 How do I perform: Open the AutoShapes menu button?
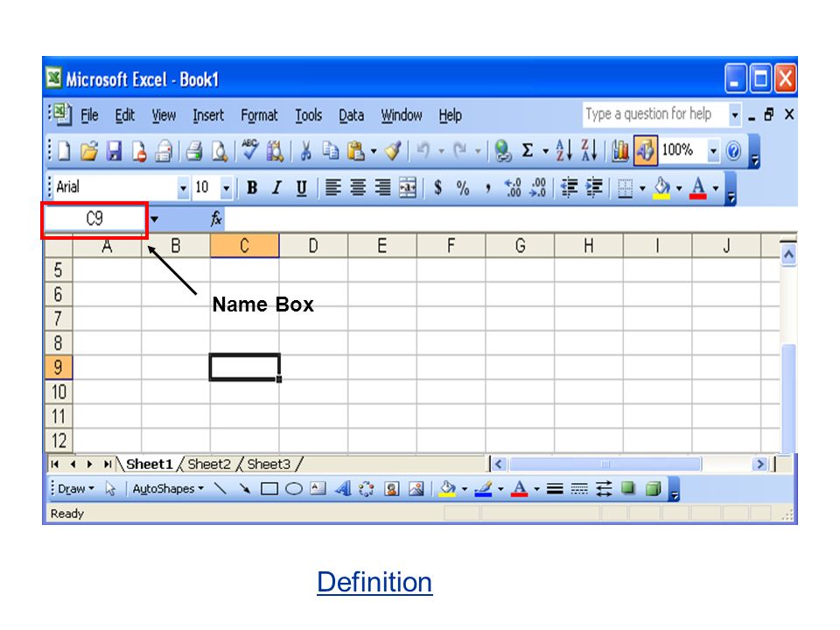point(168,488)
